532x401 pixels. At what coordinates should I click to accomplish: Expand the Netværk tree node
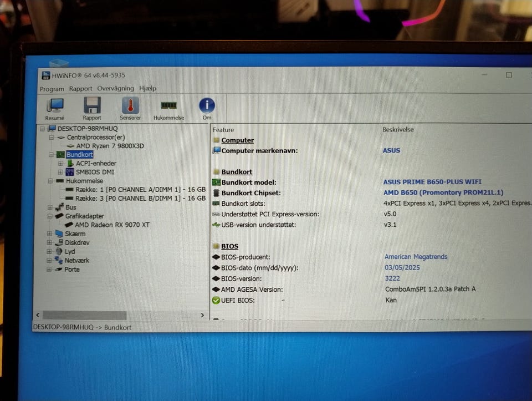(49, 261)
